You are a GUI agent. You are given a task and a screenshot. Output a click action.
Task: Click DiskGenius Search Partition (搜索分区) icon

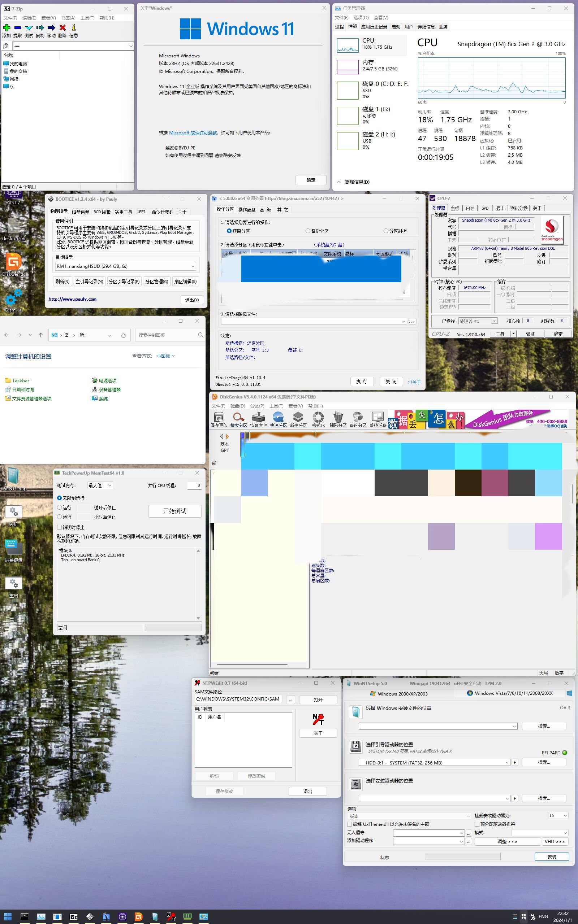pos(238,417)
